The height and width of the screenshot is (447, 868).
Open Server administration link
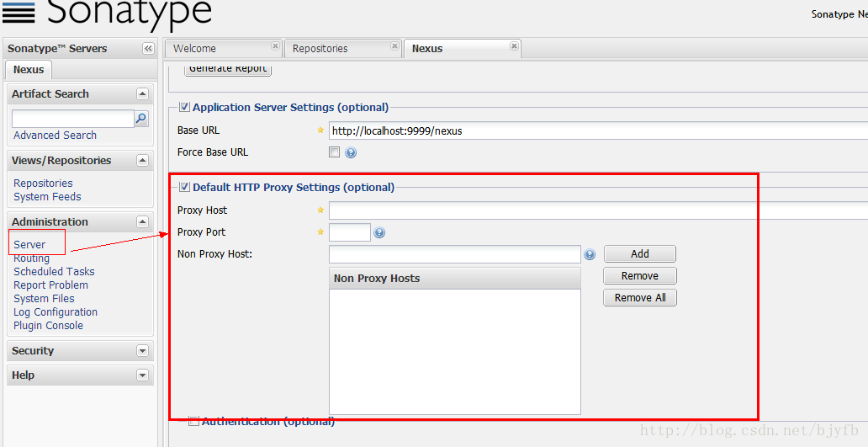[x=29, y=245]
